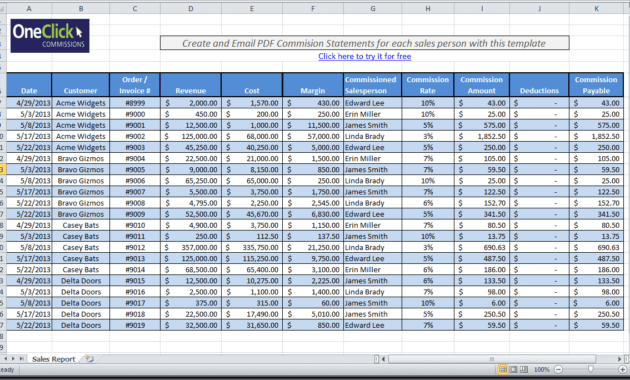
Task: Switch to Page Break Preview icon
Action: click(x=524, y=369)
